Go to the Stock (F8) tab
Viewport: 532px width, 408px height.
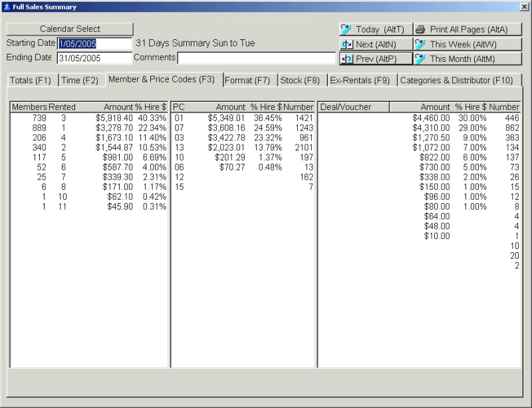[x=300, y=81]
